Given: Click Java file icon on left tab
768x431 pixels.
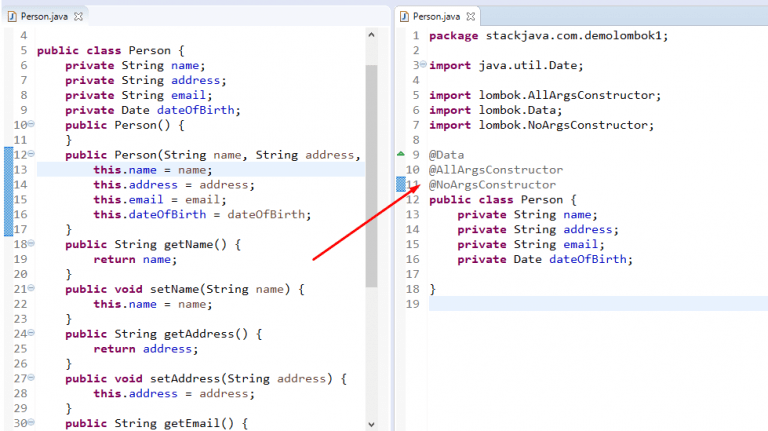Looking at the screenshot, I should 12,17.
